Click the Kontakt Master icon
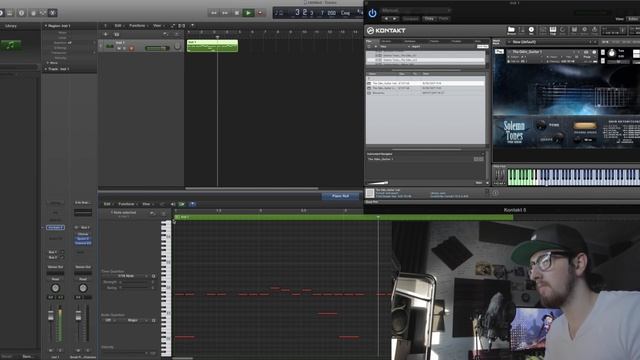 (x=563, y=31)
